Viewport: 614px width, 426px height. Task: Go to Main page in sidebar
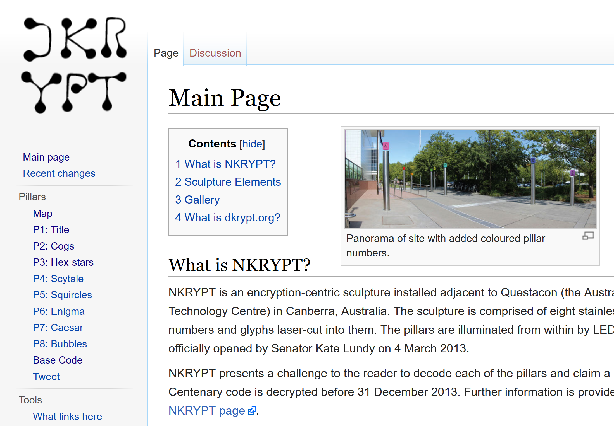46,157
